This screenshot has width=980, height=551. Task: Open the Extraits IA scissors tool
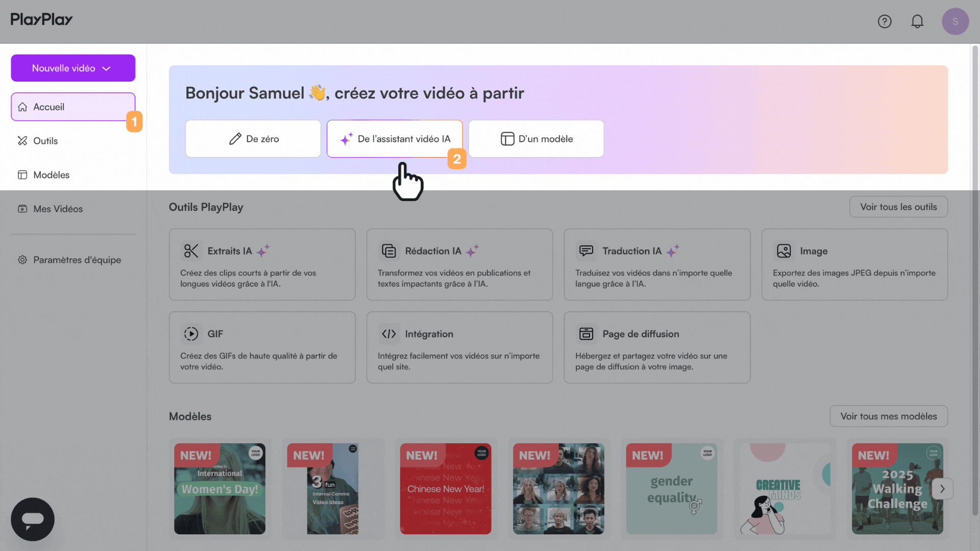[262, 264]
